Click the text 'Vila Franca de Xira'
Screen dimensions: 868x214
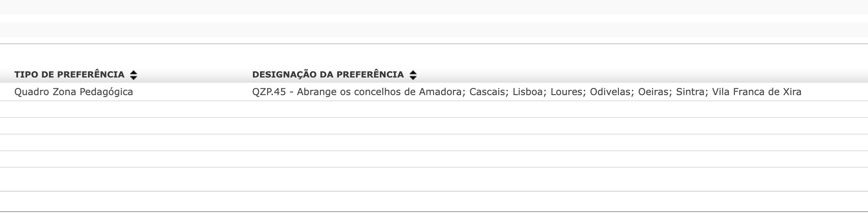pos(756,92)
